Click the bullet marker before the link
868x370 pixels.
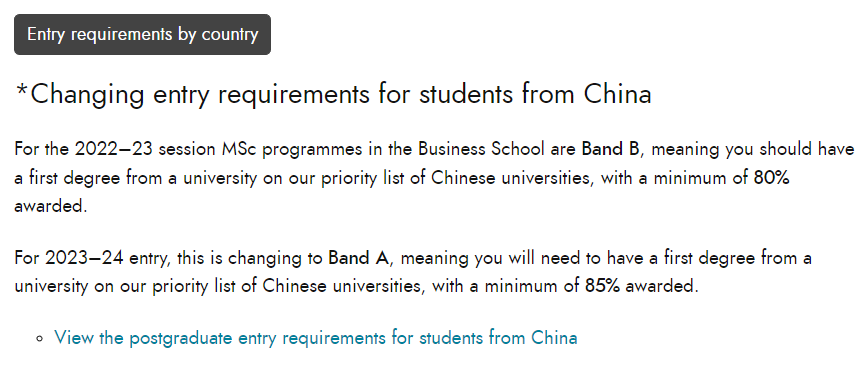click(x=38, y=338)
